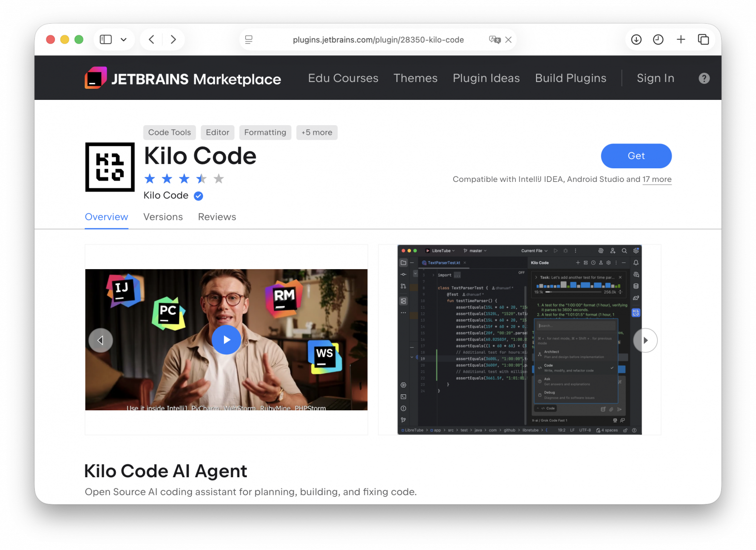Open Plugin Ideas in the navigation menu
This screenshot has height=550, width=756.
click(x=486, y=78)
